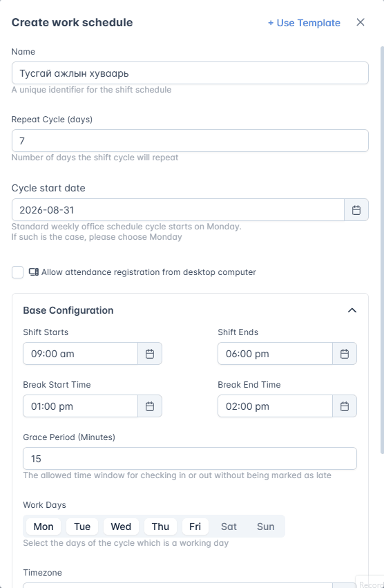Click the Cycle start date text field
Viewport: 384px width, 588px height.
[178, 210]
